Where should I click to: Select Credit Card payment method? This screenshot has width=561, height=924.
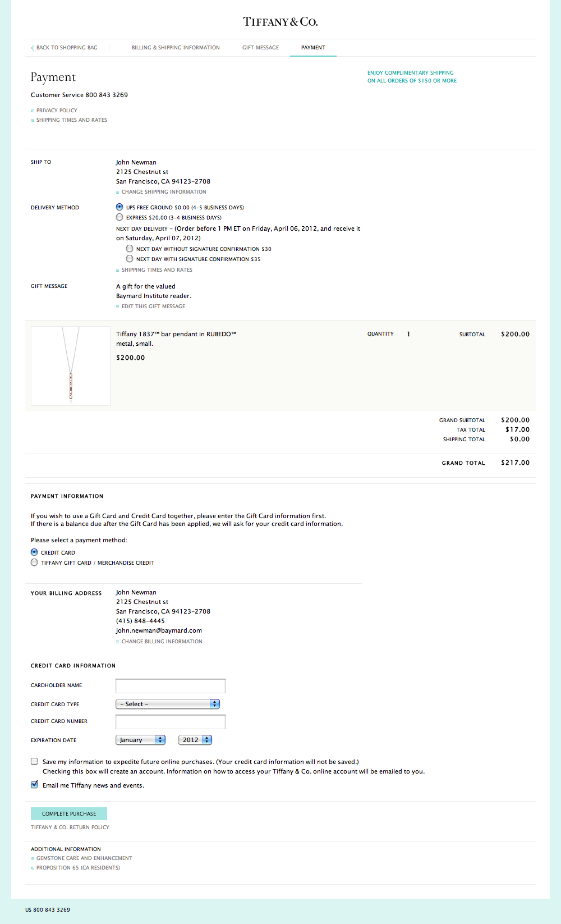(34, 552)
